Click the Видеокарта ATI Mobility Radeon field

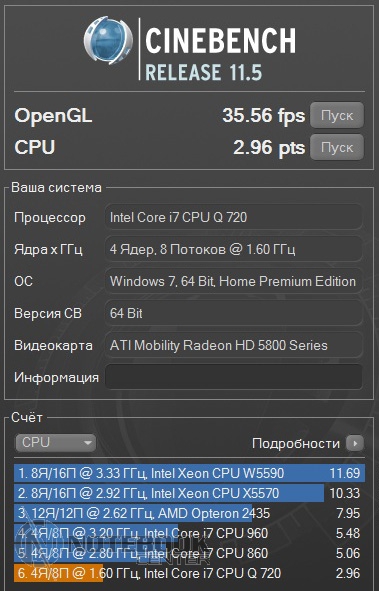coord(234,345)
